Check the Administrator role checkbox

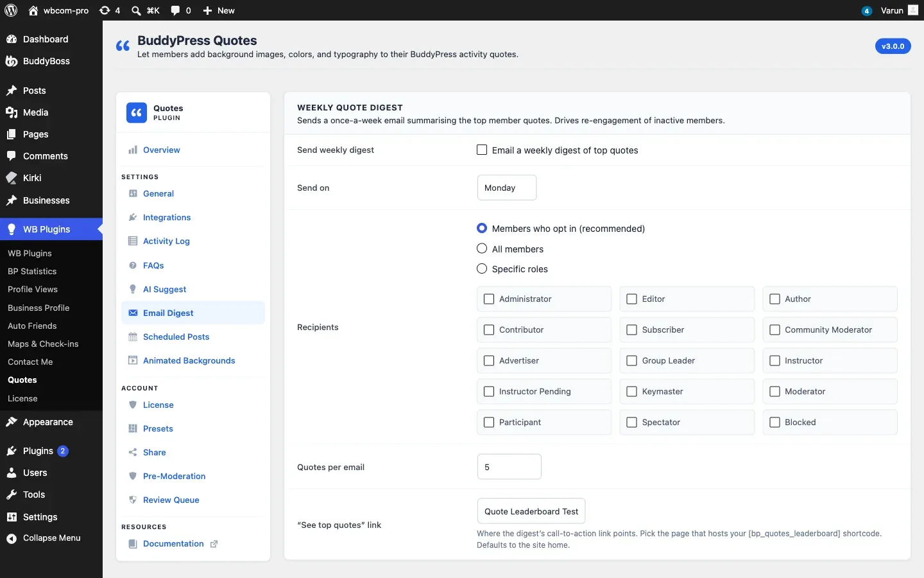489,299
